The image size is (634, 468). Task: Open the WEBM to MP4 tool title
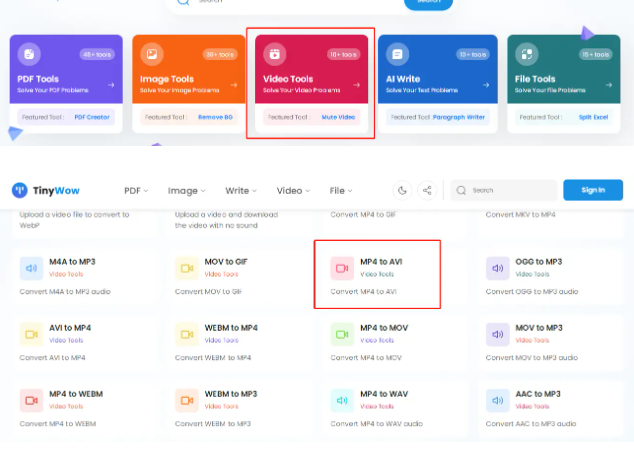tap(231, 328)
